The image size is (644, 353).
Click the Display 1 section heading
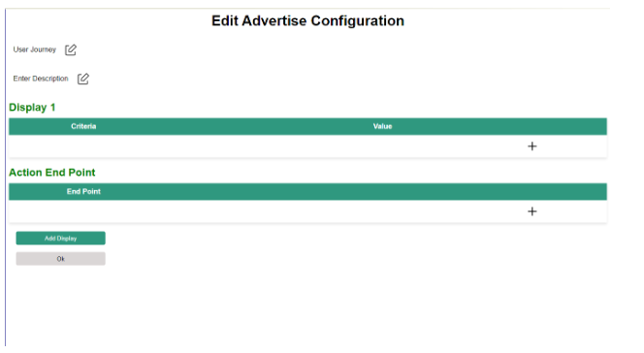32,108
